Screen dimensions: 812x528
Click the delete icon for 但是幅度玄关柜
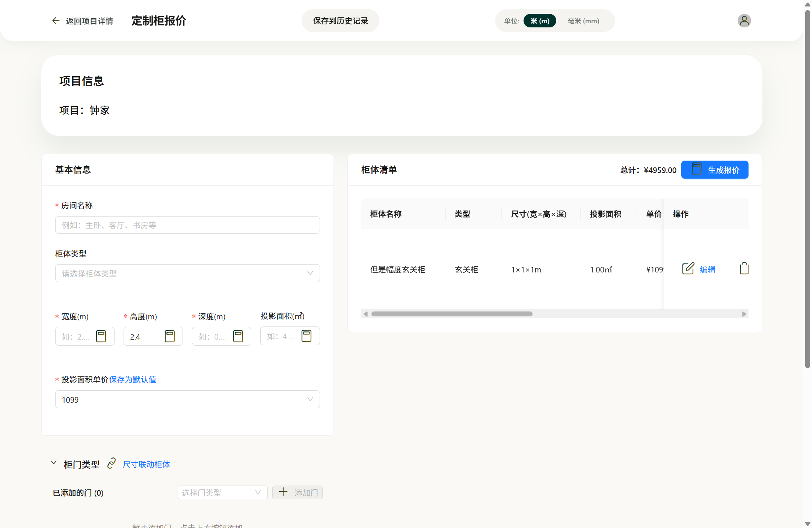[744, 269]
